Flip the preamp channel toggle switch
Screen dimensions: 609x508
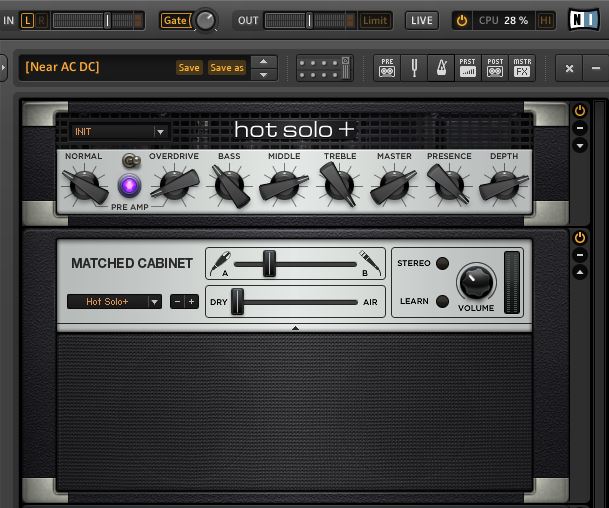(x=131, y=160)
